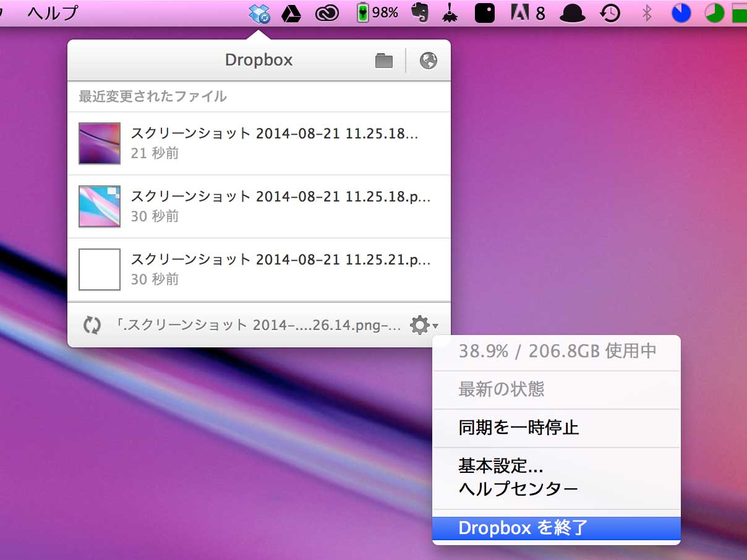Open Dropbox website via globe icon

[x=429, y=61]
